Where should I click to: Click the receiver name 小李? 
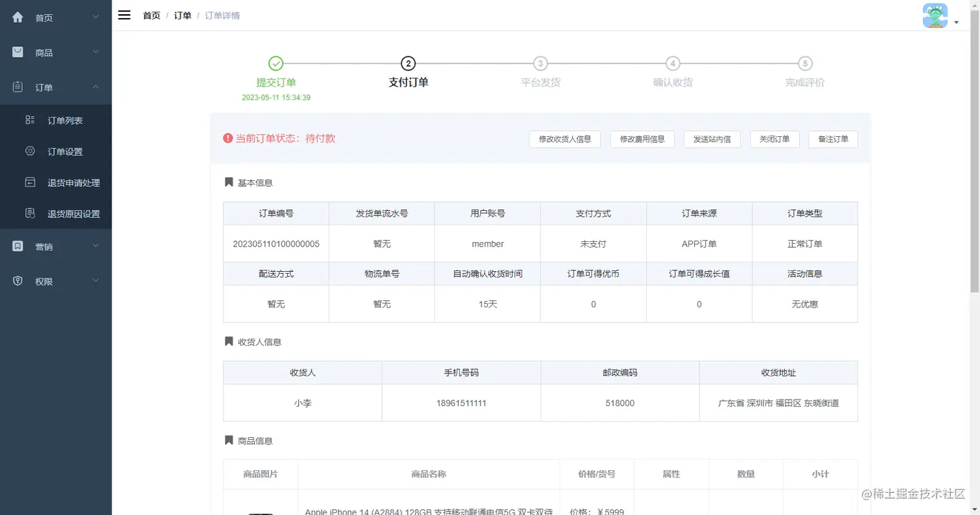[x=303, y=403]
